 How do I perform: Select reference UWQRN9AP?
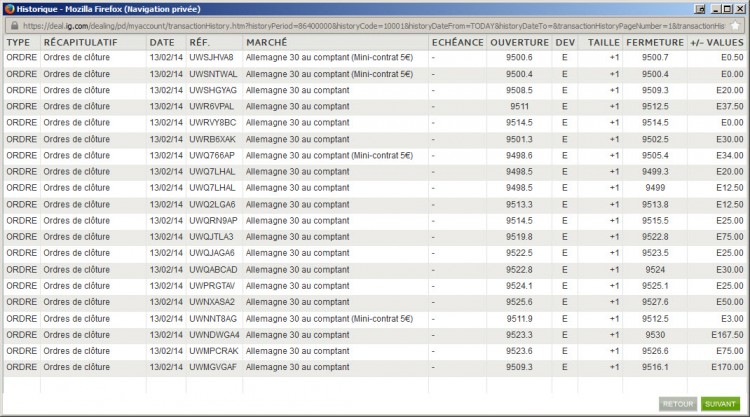213,220
